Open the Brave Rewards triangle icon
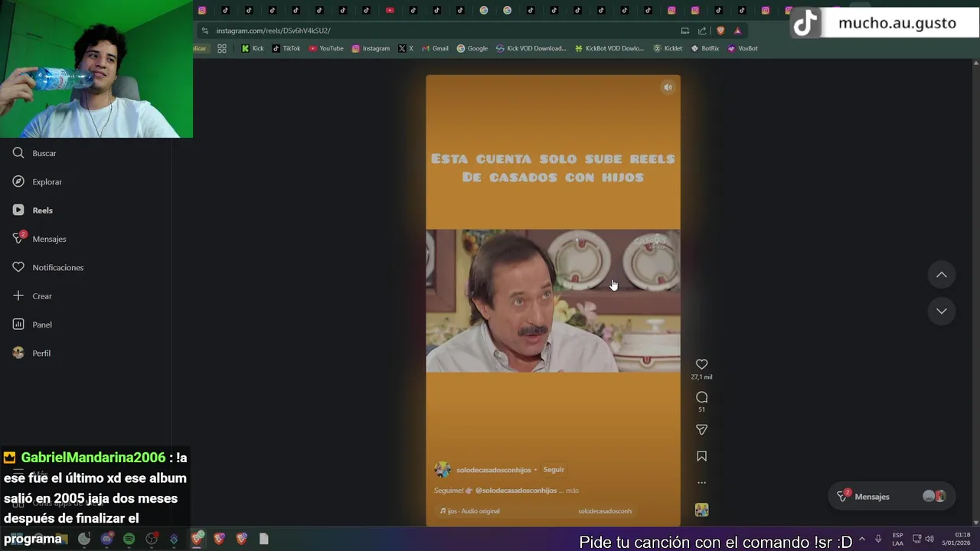The width and height of the screenshot is (980, 551). click(x=737, y=31)
